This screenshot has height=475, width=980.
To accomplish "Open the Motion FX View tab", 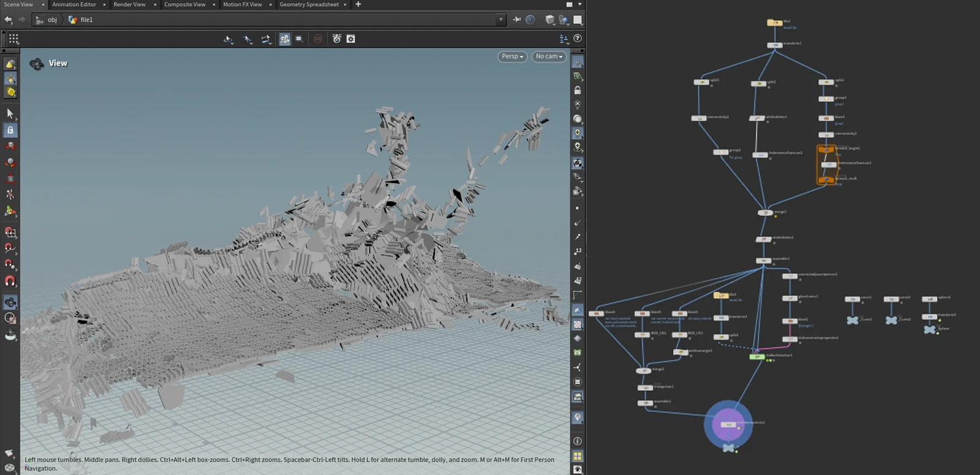I will (242, 4).
